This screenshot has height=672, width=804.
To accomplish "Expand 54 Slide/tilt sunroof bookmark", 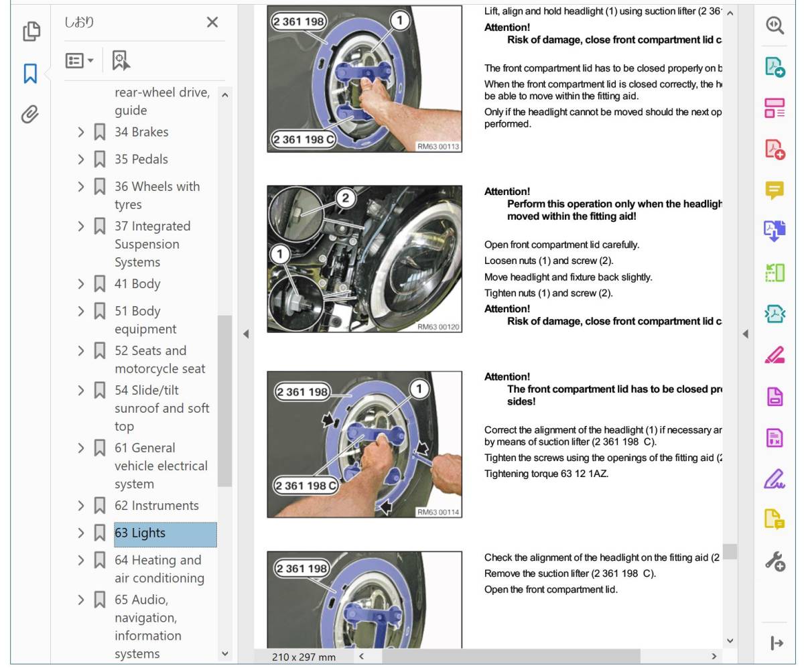I will point(81,391).
